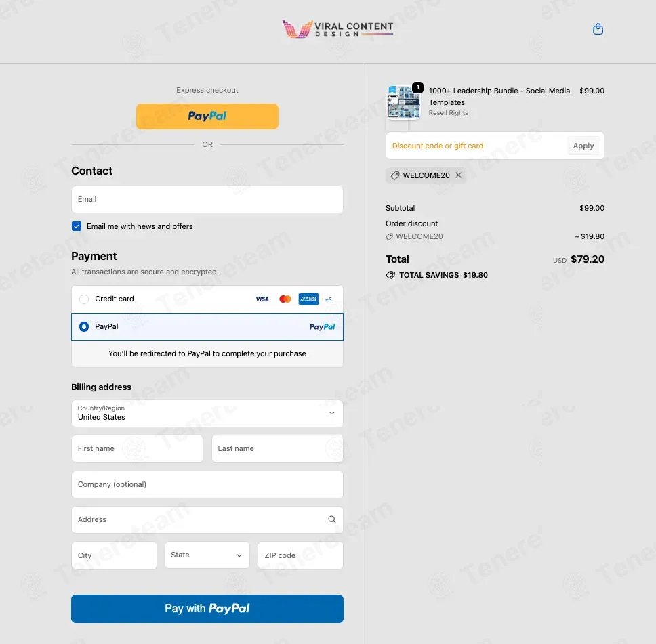
Task: Click the PayPal logo in payment row
Action: tap(322, 326)
